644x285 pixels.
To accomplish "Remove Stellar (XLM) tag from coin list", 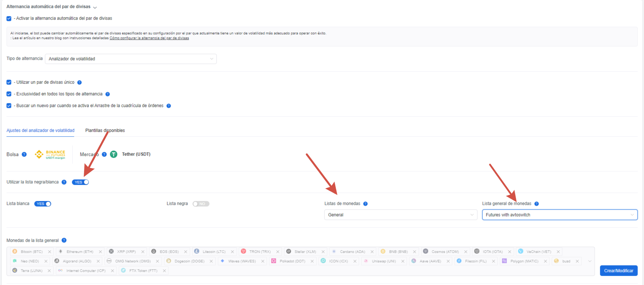I will (x=323, y=252).
